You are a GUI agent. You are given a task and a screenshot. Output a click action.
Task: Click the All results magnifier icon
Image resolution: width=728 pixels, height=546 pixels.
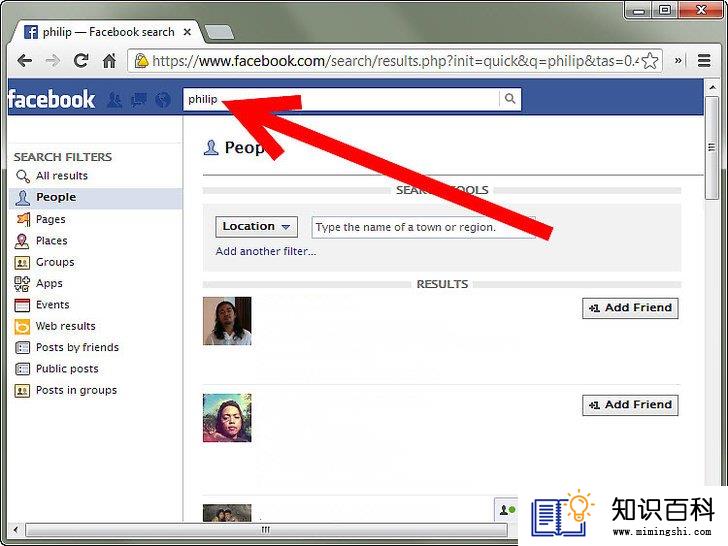click(x=22, y=176)
